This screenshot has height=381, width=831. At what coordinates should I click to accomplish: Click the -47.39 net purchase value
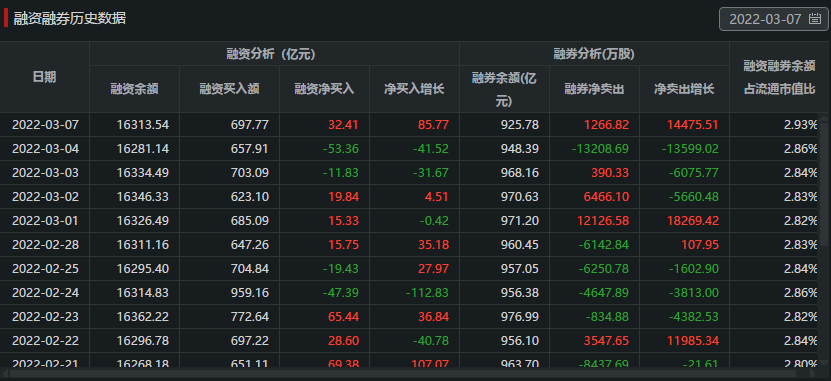click(341, 293)
